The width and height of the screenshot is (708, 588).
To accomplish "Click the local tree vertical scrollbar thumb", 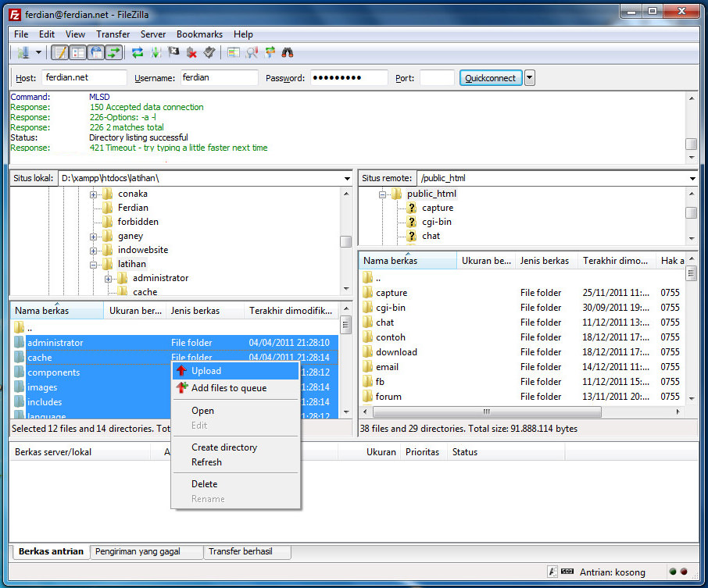I will tap(346, 241).
